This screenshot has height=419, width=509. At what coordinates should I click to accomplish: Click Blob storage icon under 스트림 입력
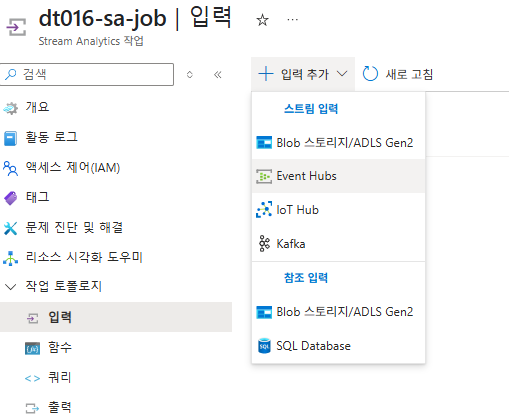[264, 142]
